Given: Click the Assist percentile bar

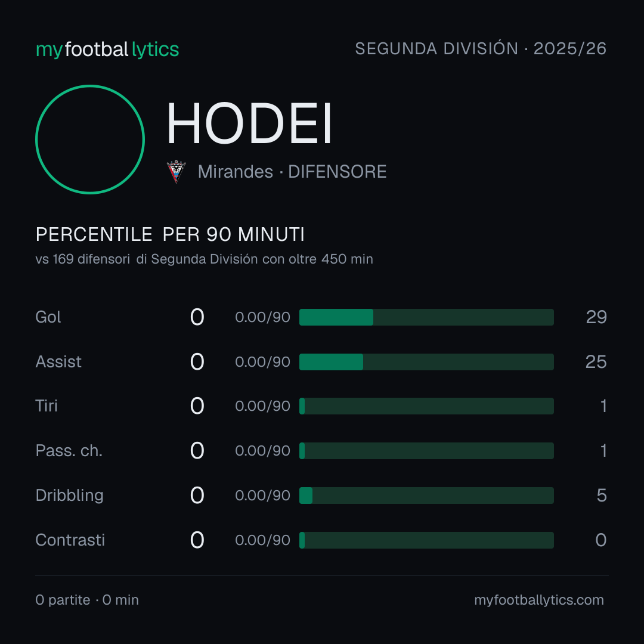Looking at the screenshot, I should [426, 362].
